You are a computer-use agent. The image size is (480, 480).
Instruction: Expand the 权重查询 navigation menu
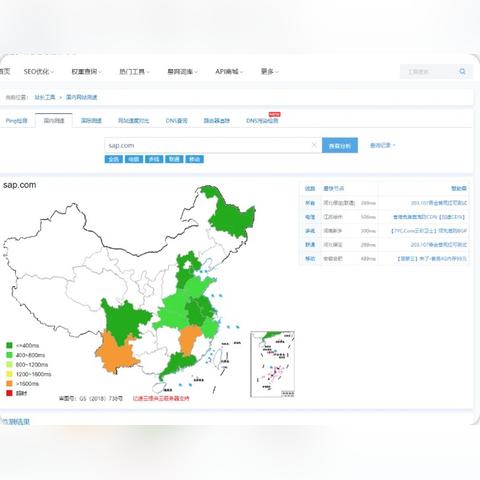tap(86, 72)
